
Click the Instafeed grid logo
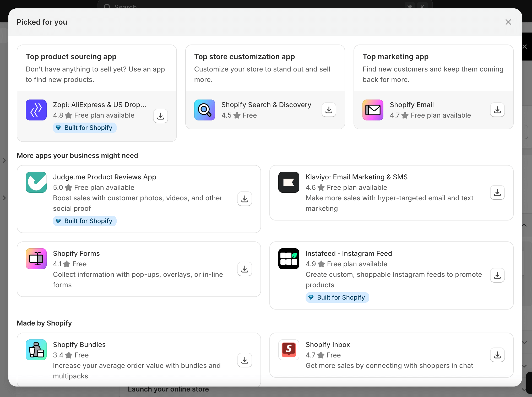[289, 259]
